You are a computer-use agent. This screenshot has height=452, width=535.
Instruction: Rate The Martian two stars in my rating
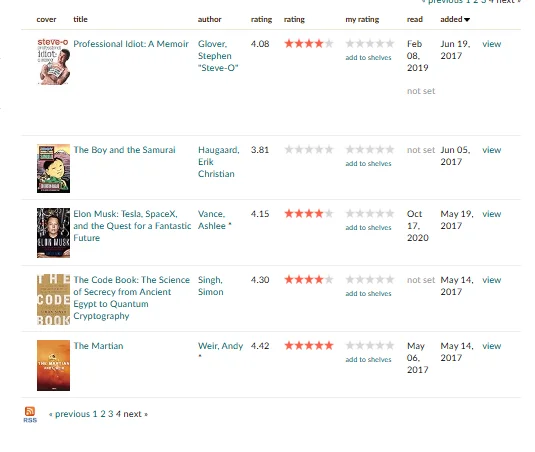click(x=360, y=346)
